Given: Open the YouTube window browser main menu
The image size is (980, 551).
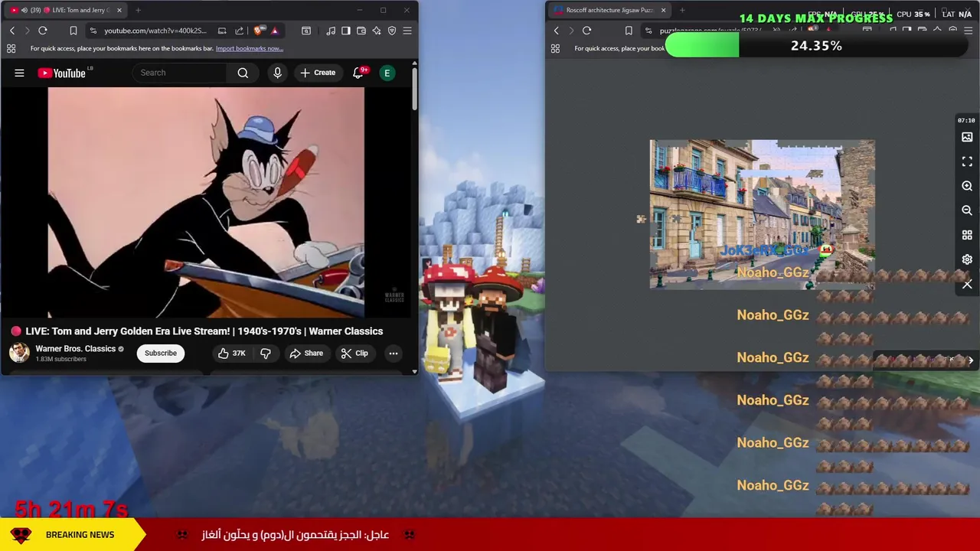Looking at the screenshot, I should pos(407,31).
